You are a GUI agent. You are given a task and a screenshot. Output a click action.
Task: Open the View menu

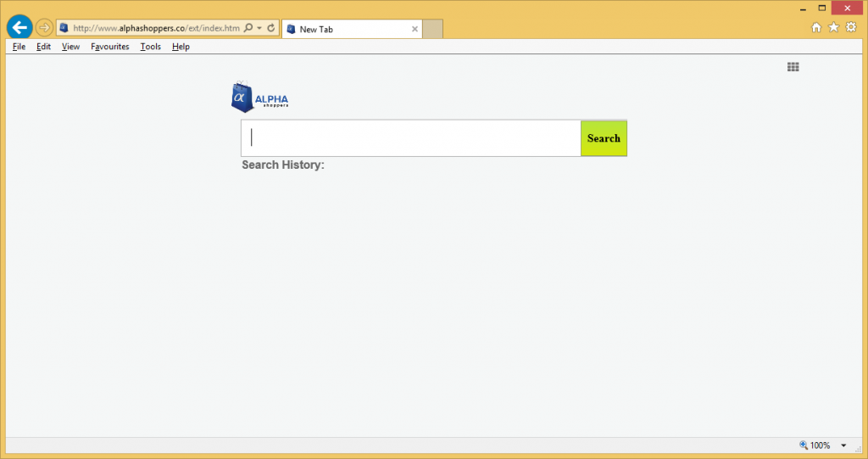coord(71,47)
